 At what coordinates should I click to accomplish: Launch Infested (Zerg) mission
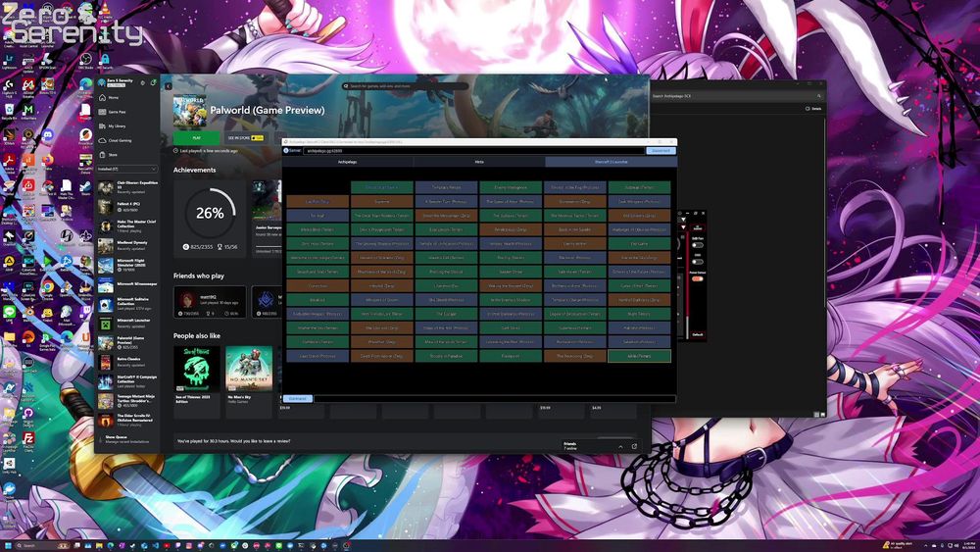point(382,285)
